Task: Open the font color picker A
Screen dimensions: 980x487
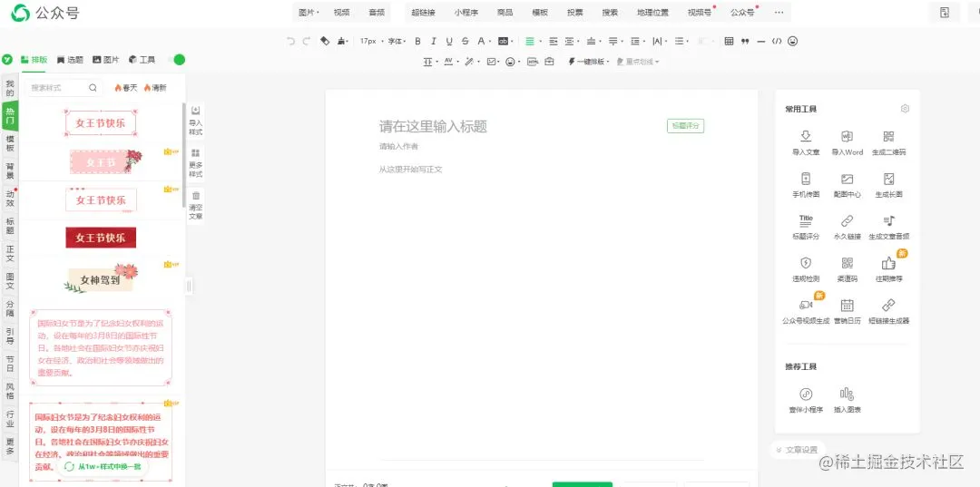Action: click(483, 41)
